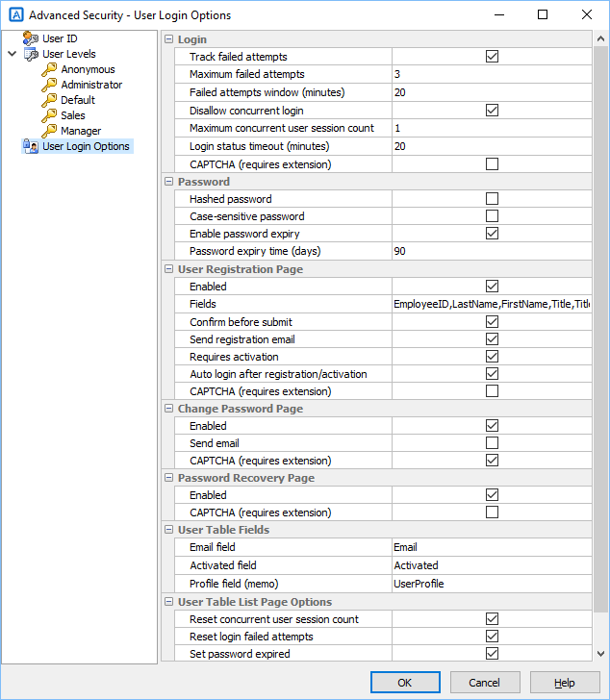Uncheck Confirm before submit
610x700 pixels.
coord(492,322)
